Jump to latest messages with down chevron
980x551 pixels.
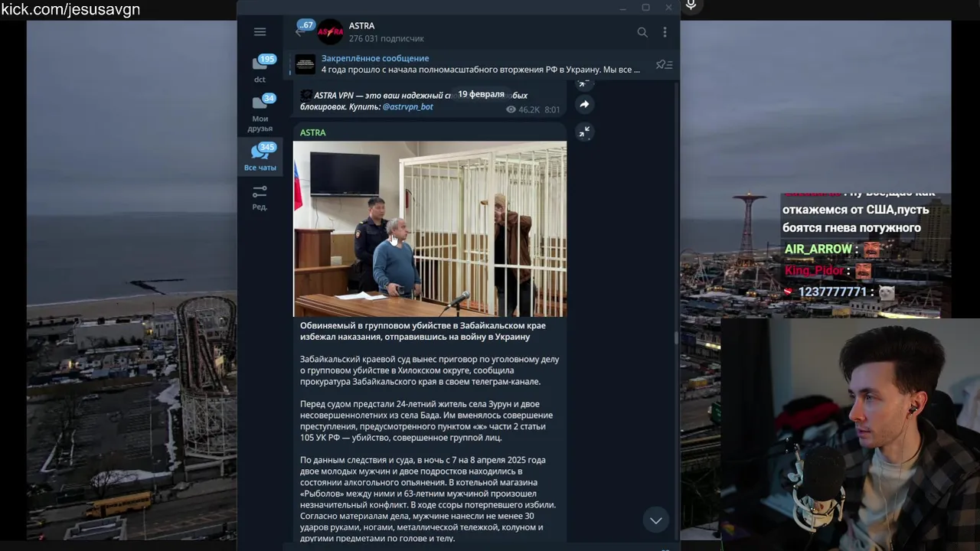tap(656, 520)
